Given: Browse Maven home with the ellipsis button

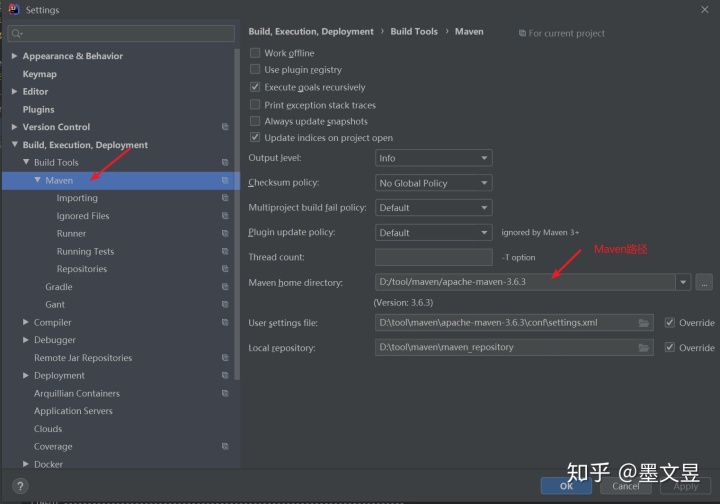Looking at the screenshot, I should tap(704, 282).
